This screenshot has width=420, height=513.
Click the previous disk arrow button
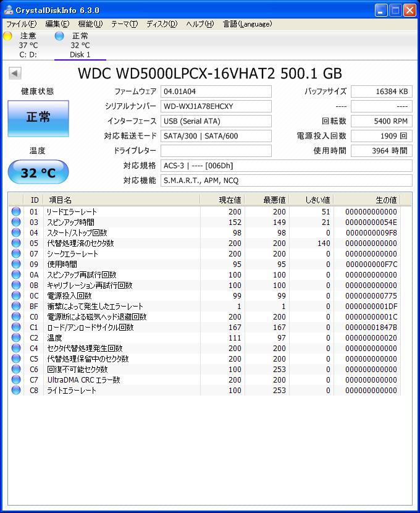click(15, 74)
